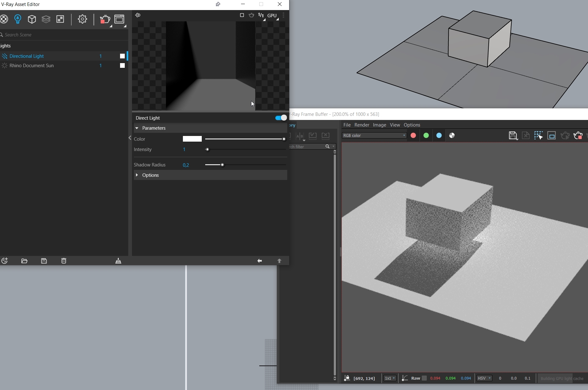Open the Render menu in Frame Buffer

(362, 125)
